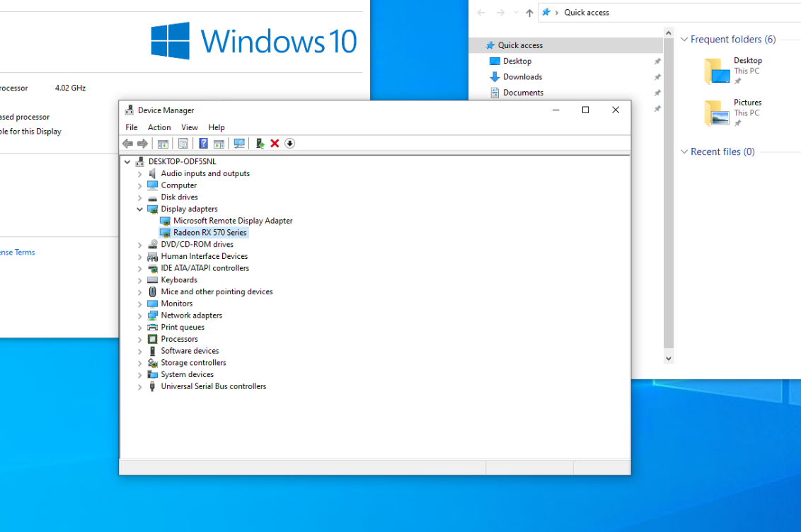The height and width of the screenshot is (532, 801).
Task: Expand the Universal Serial Bus controllers node
Action: tap(139, 387)
